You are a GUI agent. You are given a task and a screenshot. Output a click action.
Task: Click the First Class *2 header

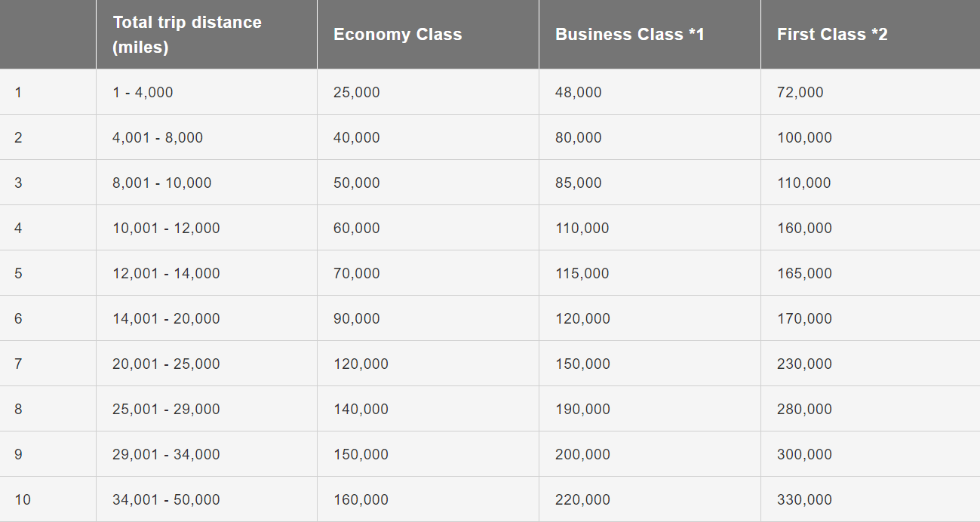pos(832,35)
